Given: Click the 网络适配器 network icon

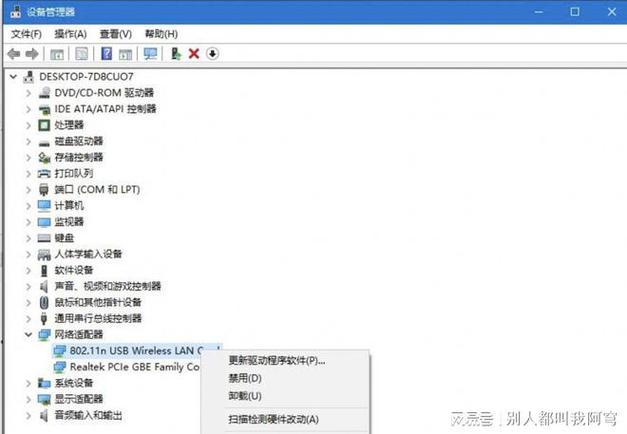Looking at the screenshot, I should coord(44,335).
